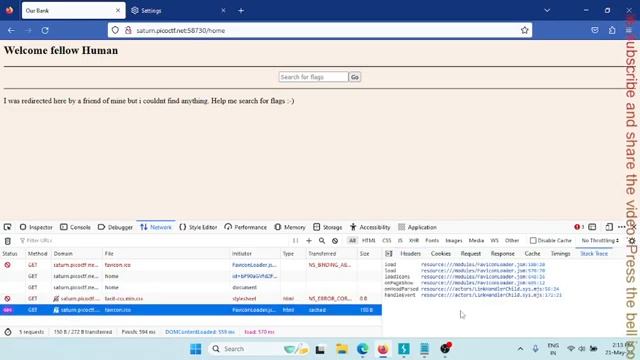
Task: Toggle Disable Cache checkbox
Action: click(533, 241)
